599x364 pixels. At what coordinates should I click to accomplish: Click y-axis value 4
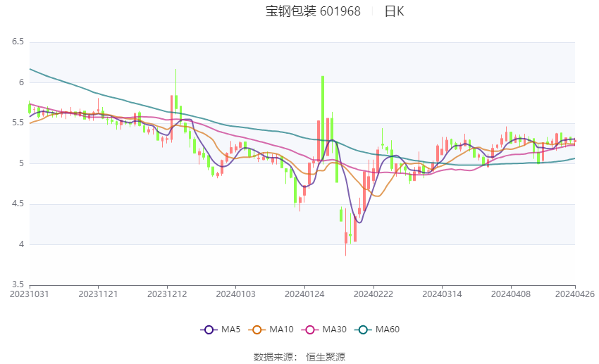21,244
